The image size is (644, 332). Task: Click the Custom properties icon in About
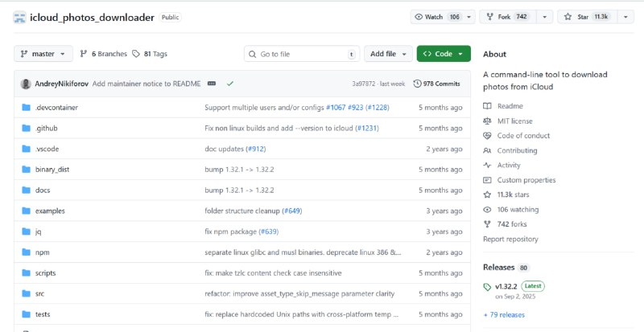487,180
